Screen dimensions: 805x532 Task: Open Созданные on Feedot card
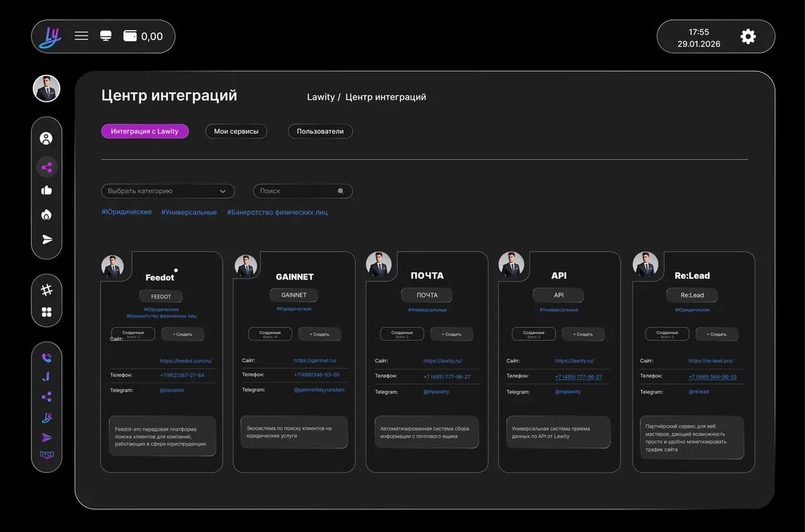[x=133, y=334]
